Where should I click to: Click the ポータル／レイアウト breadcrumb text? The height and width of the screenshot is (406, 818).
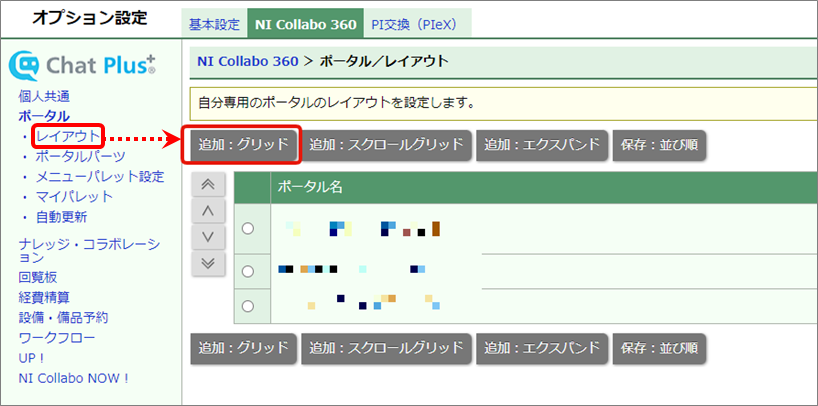click(383, 61)
